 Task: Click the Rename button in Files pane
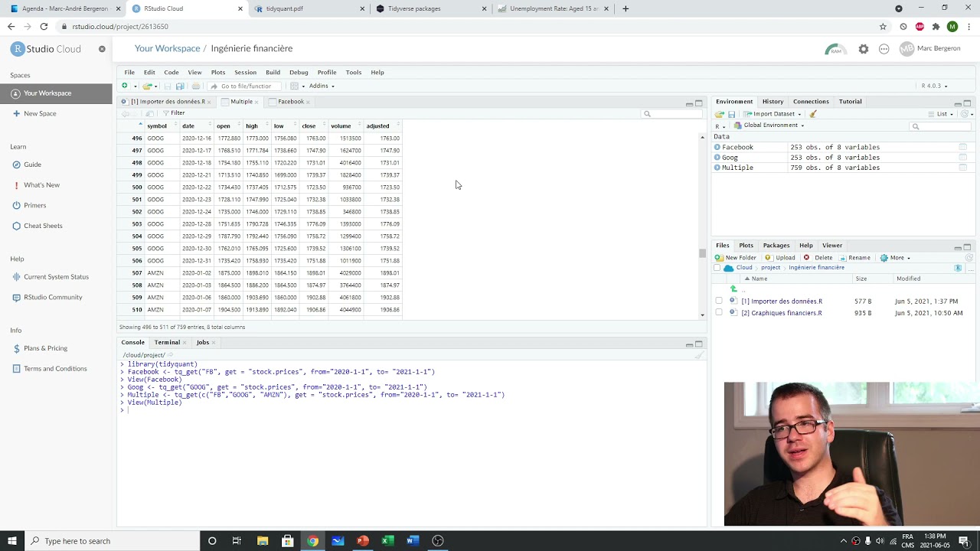point(854,258)
